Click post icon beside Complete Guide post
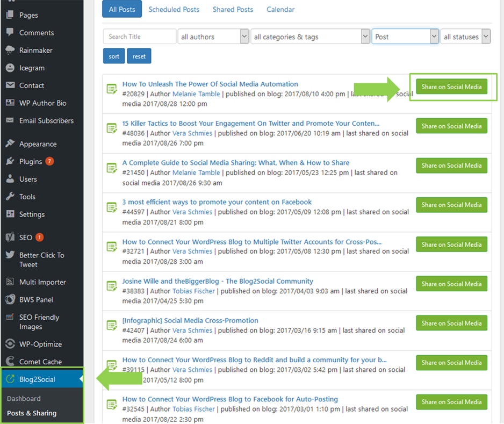This screenshot has height=424, width=504. pos(112,168)
